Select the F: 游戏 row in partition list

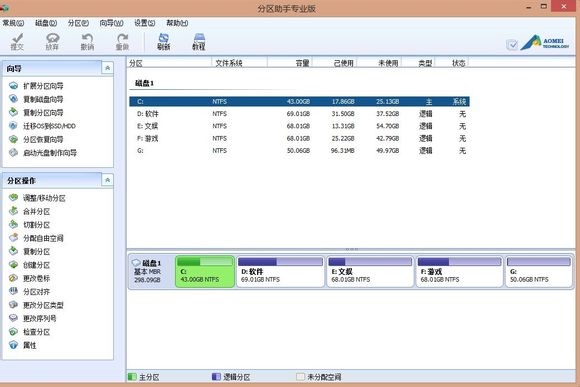[x=299, y=138]
